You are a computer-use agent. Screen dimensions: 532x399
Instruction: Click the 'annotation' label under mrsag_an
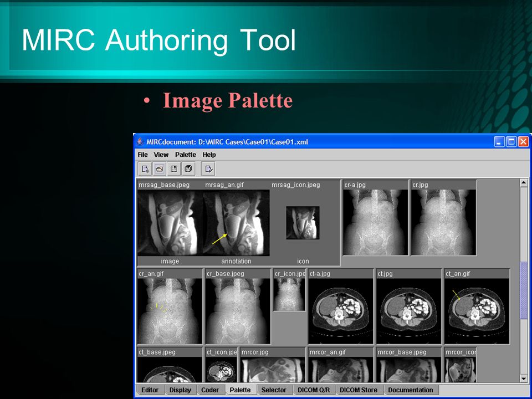coord(237,261)
